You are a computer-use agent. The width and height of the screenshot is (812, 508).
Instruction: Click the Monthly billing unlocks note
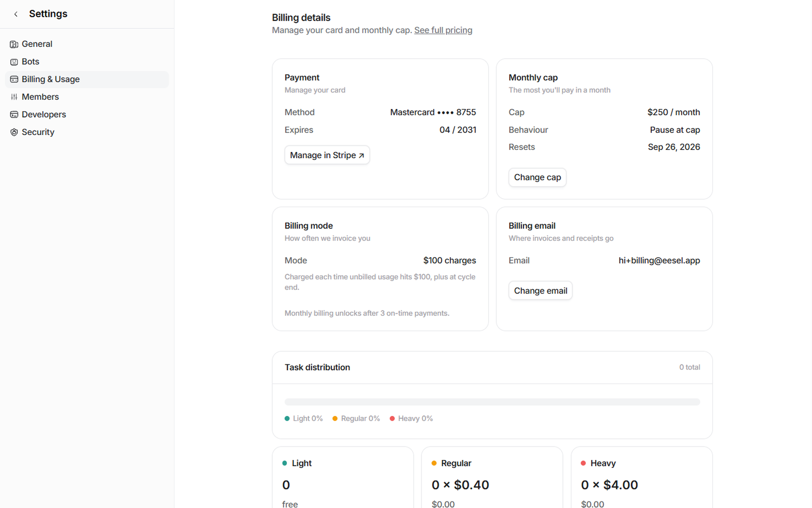(367, 313)
